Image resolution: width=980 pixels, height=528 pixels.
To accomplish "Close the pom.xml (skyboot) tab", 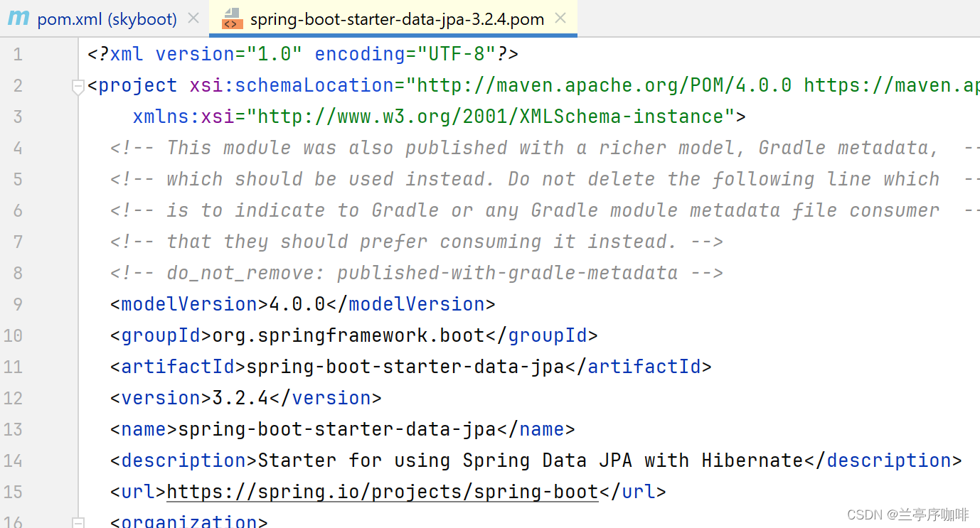I will click(193, 18).
